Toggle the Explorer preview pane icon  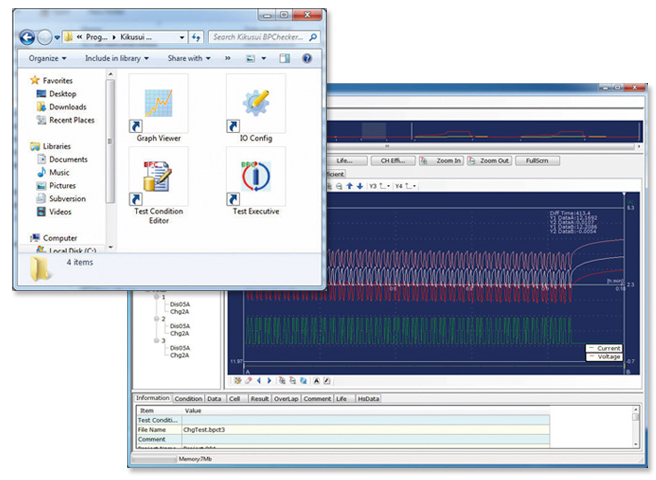[285, 59]
